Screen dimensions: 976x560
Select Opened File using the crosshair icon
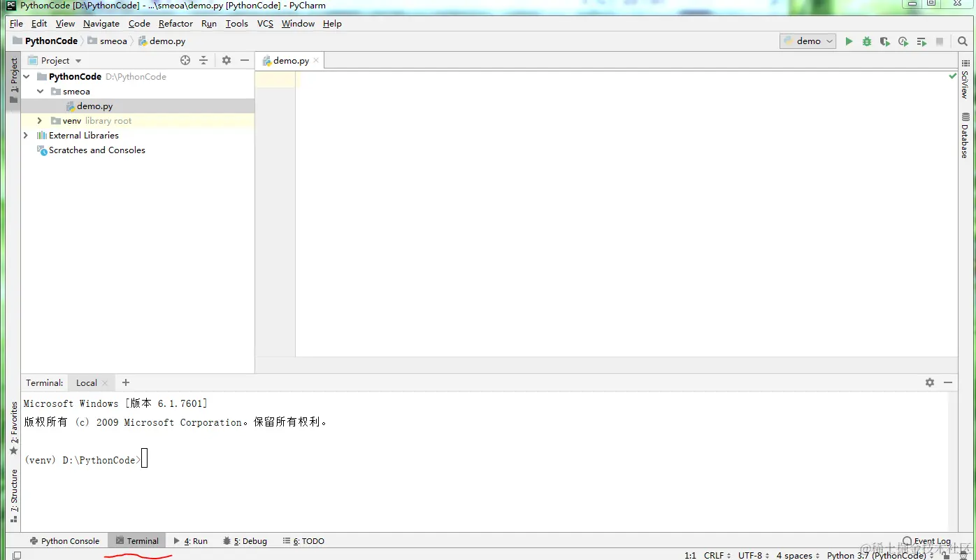pyautogui.click(x=185, y=60)
